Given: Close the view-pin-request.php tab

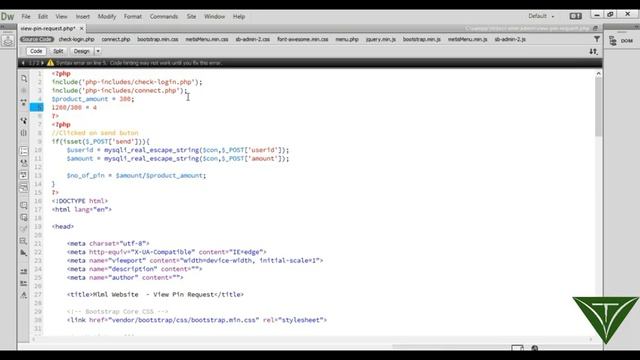Looking at the screenshot, I should coord(82,28).
